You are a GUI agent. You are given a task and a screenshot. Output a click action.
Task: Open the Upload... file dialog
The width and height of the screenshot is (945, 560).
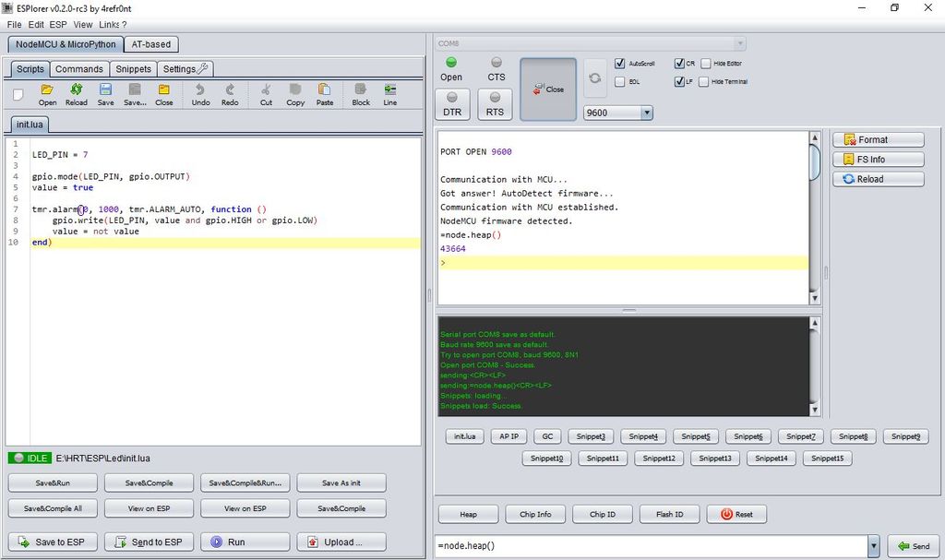tap(341, 542)
